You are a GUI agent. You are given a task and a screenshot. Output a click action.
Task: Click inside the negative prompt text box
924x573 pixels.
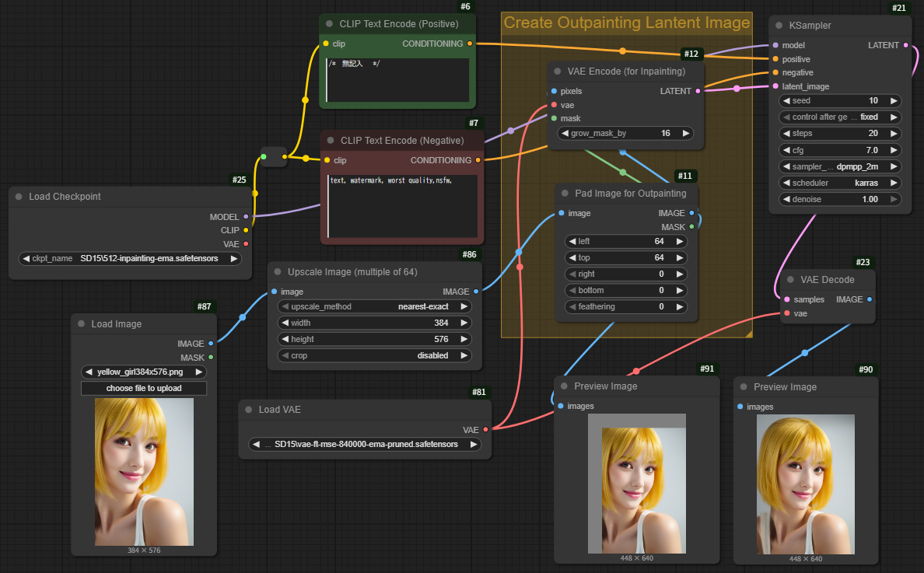[x=402, y=206]
